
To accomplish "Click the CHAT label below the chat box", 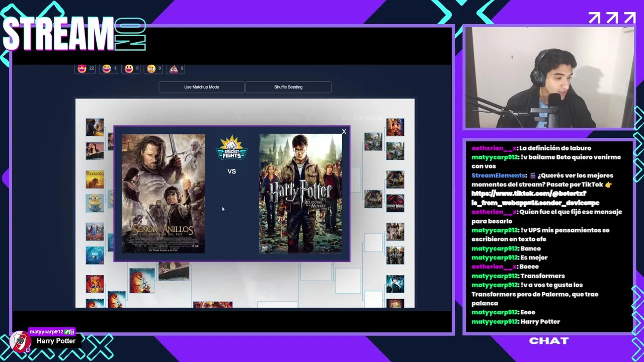I will (x=549, y=341).
